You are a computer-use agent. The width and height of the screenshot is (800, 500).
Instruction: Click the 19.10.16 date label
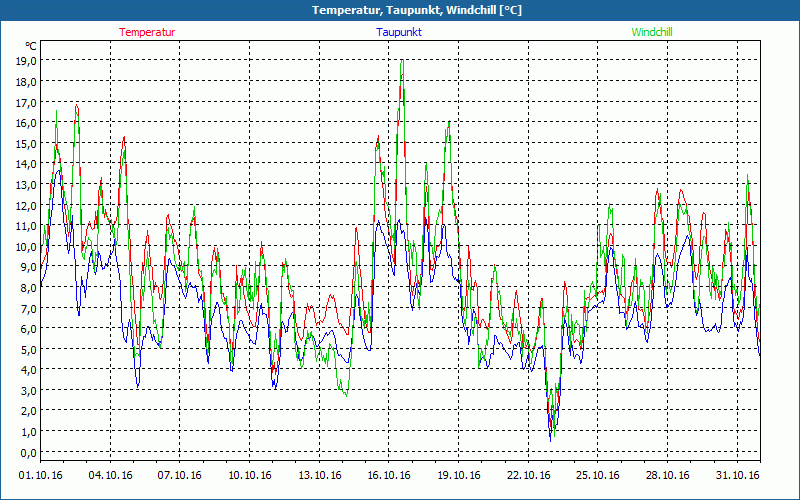tap(459, 475)
